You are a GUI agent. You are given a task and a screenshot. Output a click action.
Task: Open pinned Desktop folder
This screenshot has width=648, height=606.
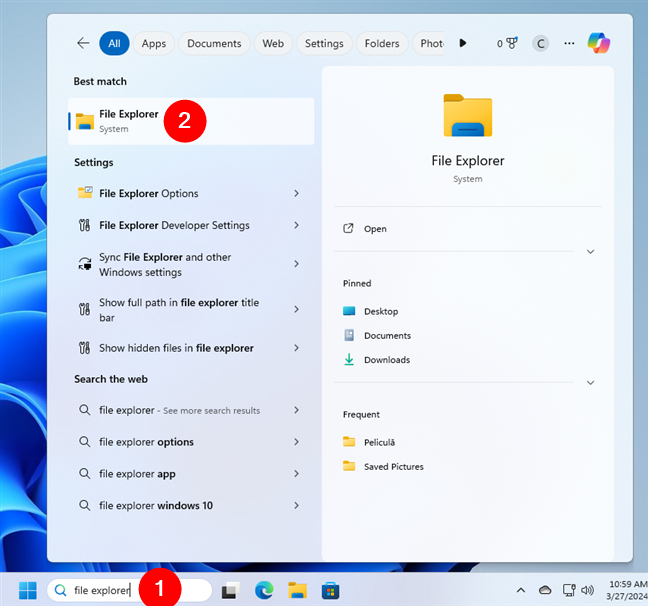pos(371,311)
